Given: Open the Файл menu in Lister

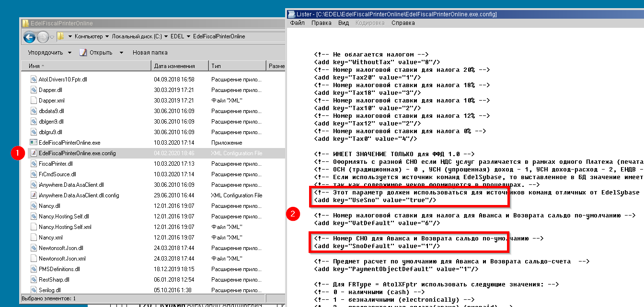Looking at the screenshot, I should point(297,23).
